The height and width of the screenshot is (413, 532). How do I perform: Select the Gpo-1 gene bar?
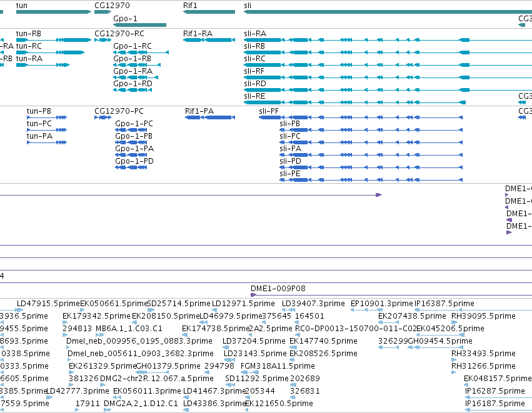(140, 25)
